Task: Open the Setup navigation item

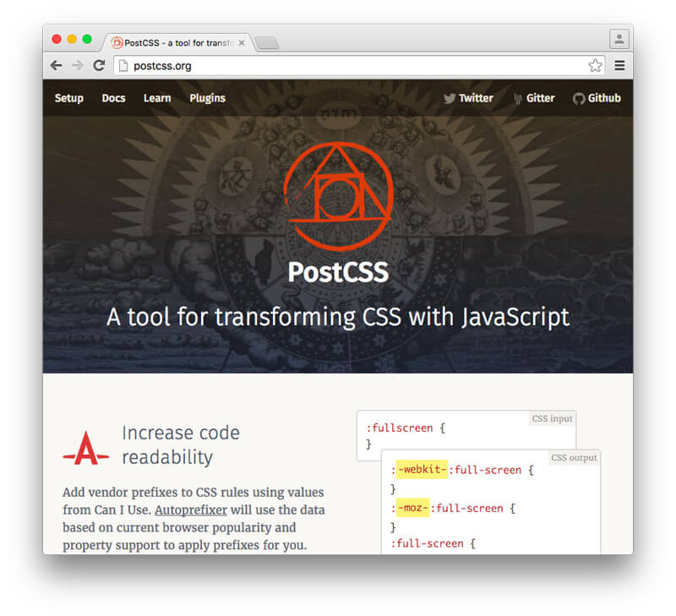Action: pyautogui.click(x=69, y=98)
